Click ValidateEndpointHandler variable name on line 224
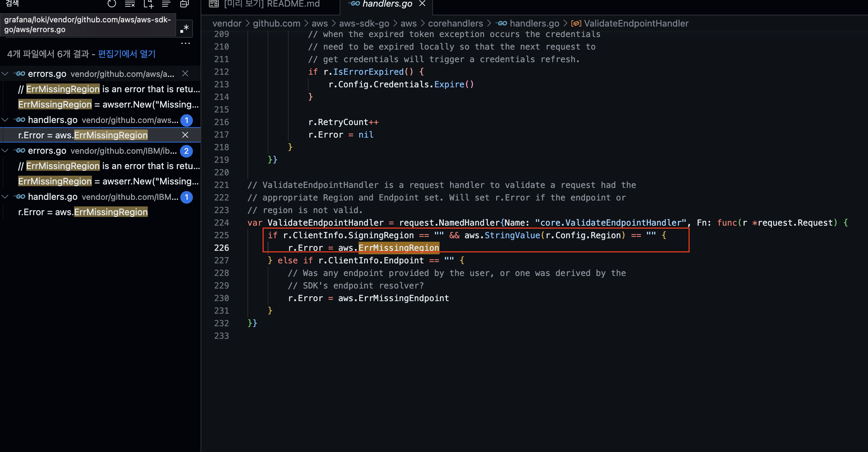Image resolution: width=868 pixels, height=452 pixels. (x=325, y=223)
